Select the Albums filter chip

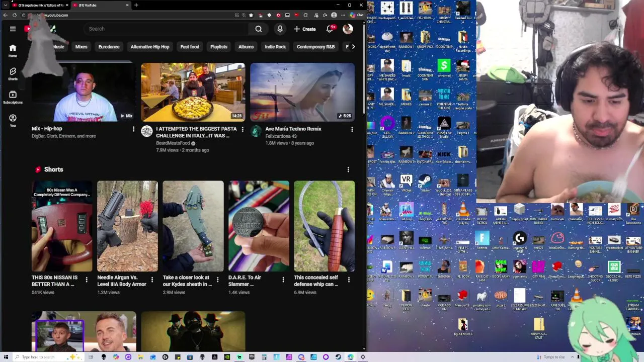click(x=246, y=47)
